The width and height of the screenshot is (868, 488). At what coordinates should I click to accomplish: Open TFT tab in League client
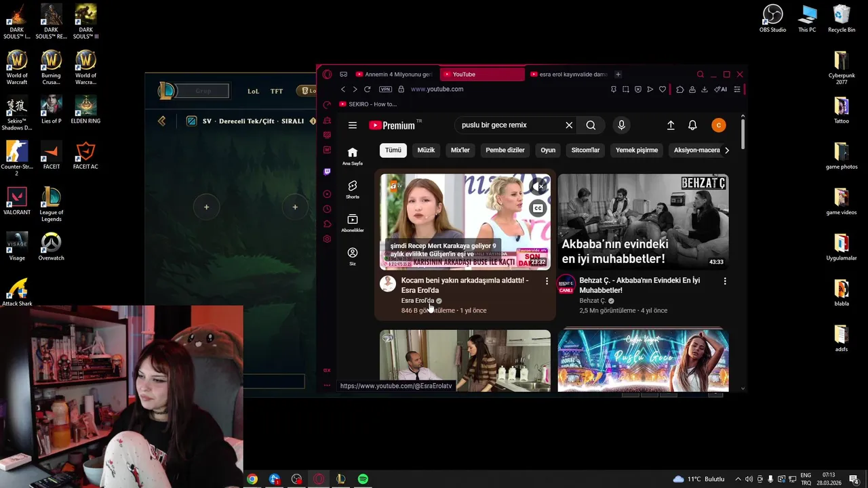(x=277, y=91)
